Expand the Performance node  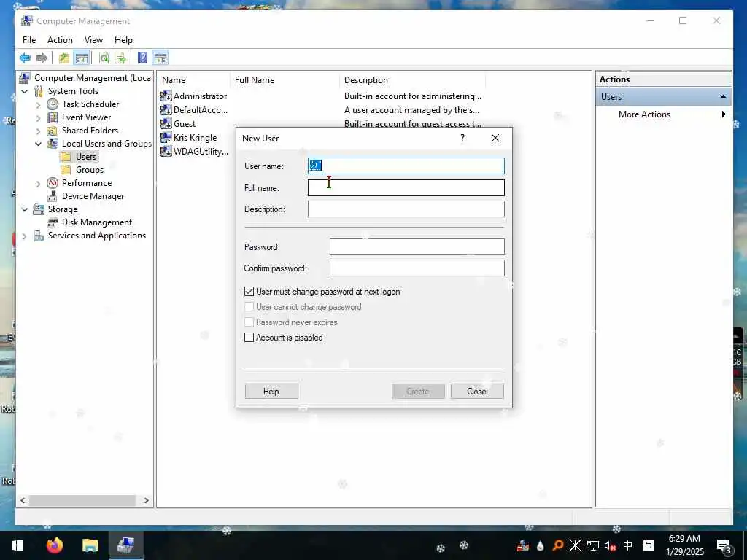coord(38,183)
